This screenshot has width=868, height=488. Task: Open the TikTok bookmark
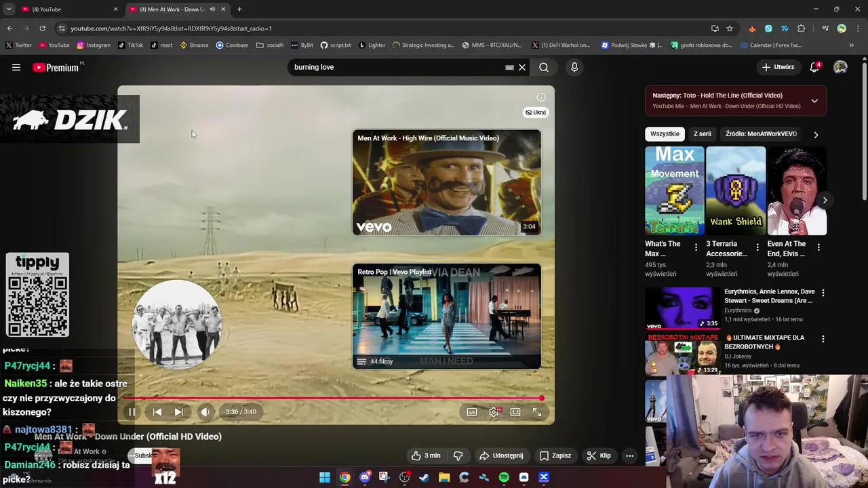coord(130,45)
